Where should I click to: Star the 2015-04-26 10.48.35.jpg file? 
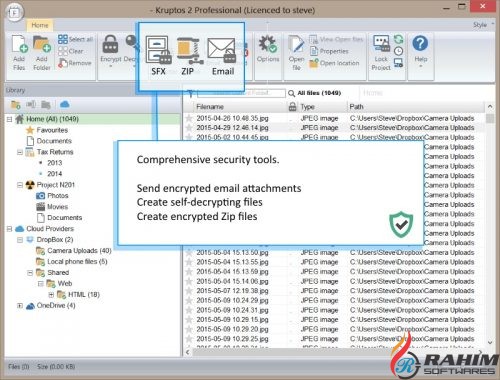tap(189, 118)
